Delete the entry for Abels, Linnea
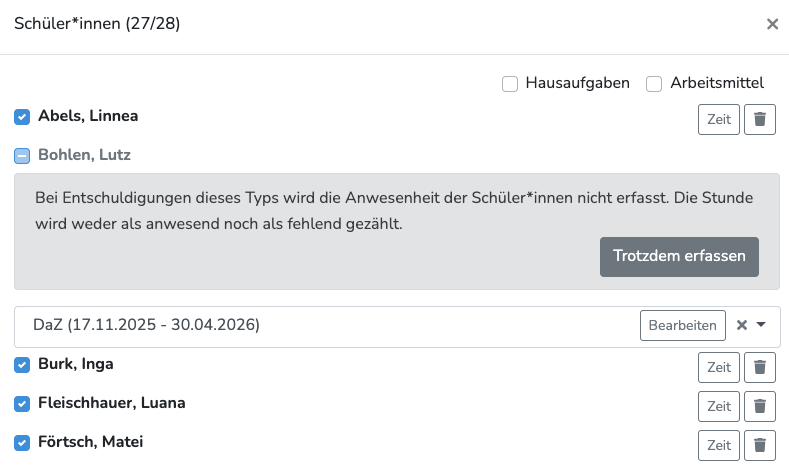The height and width of the screenshot is (467, 789). [760, 120]
